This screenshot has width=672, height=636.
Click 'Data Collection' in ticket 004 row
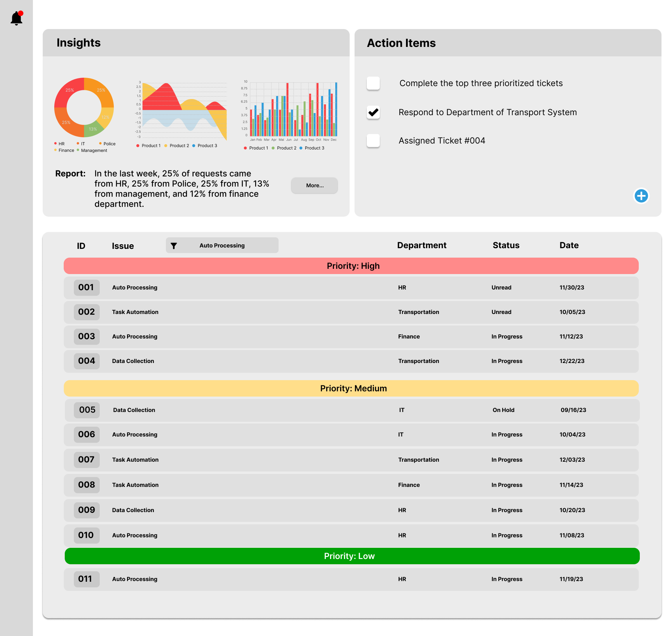tap(133, 361)
